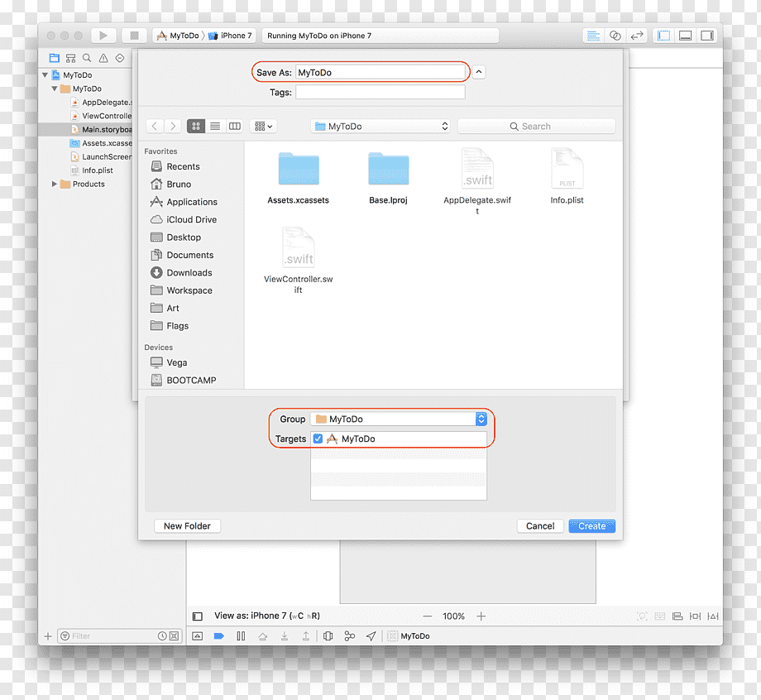
Task: Open the Assistant editor with the circles icon
Action: 615,36
